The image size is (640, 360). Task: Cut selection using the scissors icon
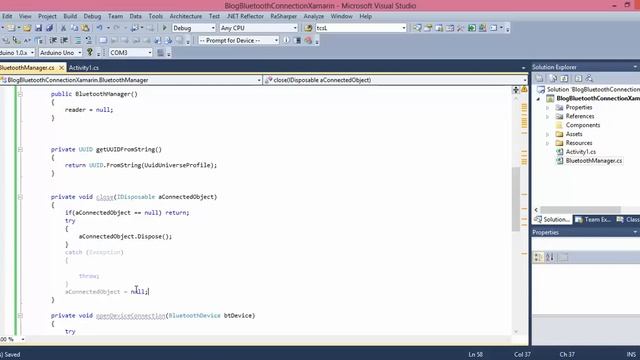[x=63, y=28]
